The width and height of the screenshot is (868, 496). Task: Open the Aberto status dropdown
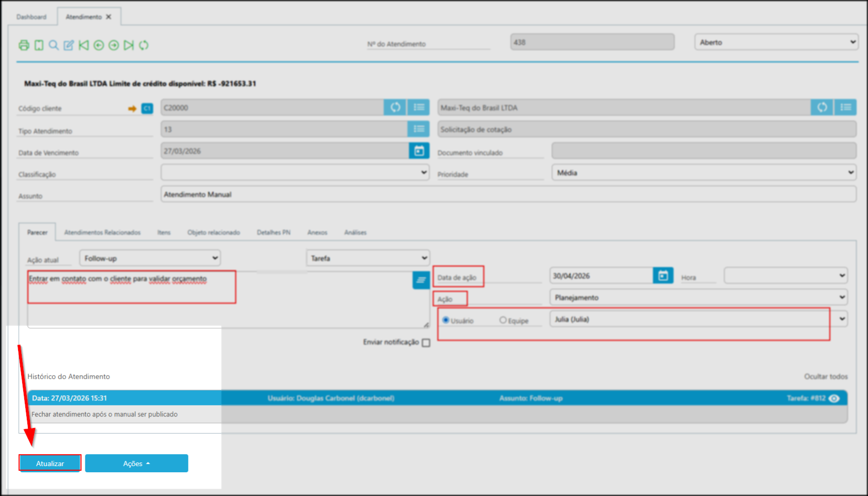tap(776, 42)
